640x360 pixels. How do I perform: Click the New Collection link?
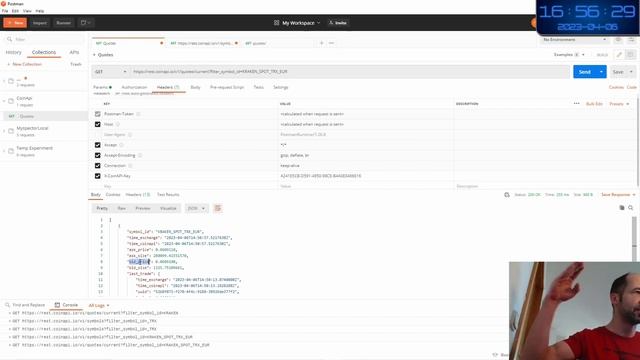point(25,64)
